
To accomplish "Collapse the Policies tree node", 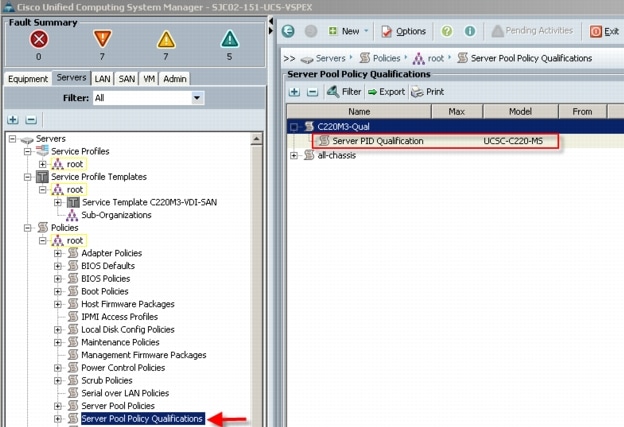I will (27, 228).
